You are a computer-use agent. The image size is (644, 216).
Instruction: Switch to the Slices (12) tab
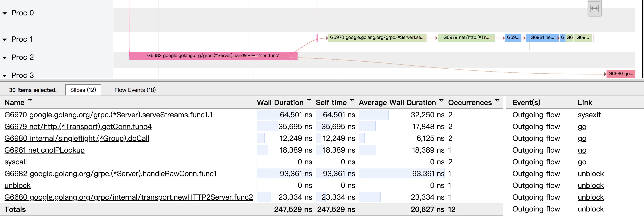pos(83,90)
